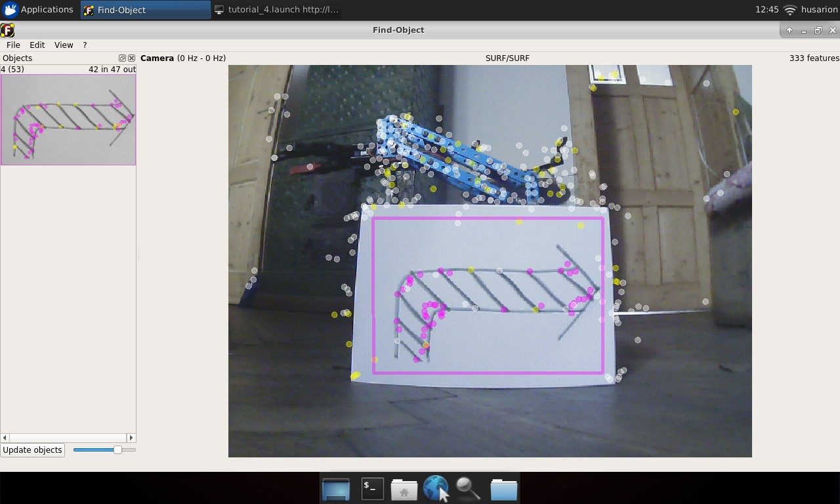Open the Wi-Fi network indicator
Screen dimensions: 840x504
pos(790,10)
